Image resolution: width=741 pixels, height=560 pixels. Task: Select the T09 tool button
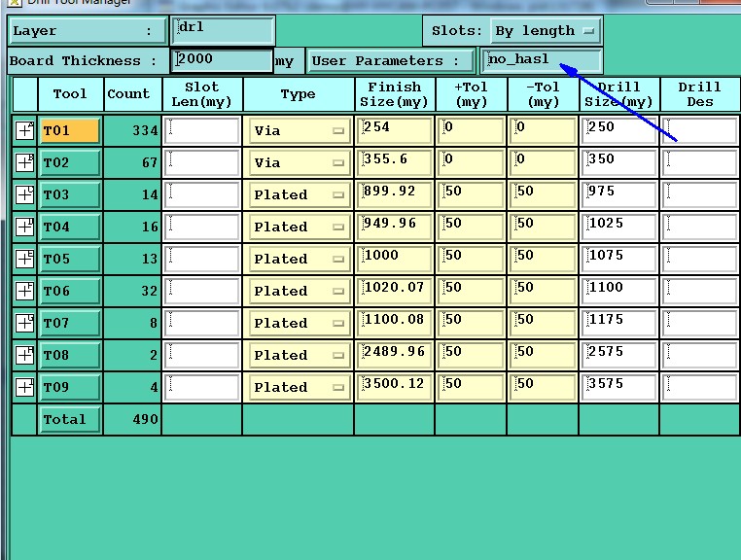(69, 387)
